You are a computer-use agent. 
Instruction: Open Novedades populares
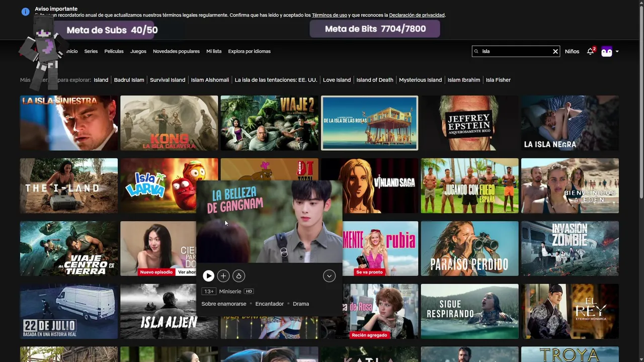coord(176,51)
